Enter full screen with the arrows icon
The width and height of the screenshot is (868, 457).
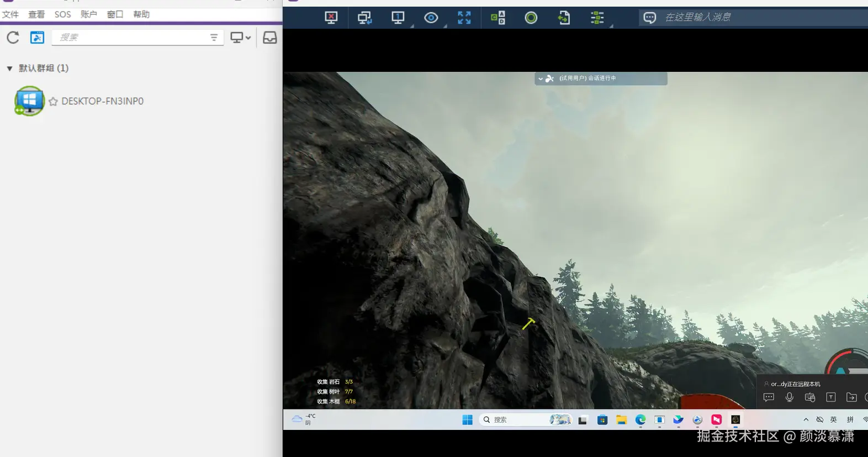pos(464,18)
